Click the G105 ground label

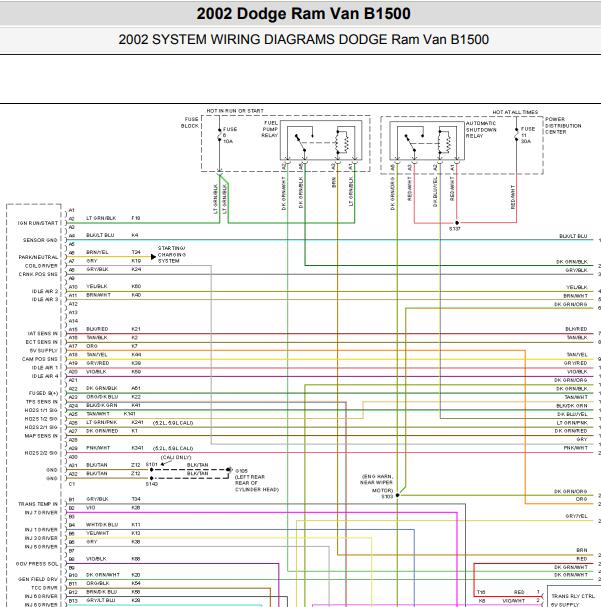pos(241,471)
